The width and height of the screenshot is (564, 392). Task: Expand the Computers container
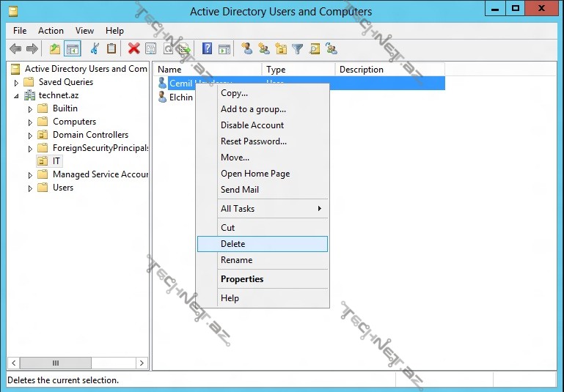[30, 122]
